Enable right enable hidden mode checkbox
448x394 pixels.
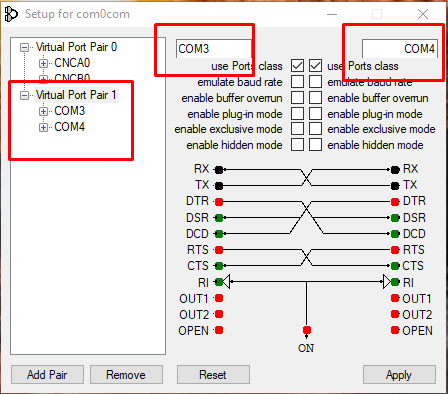coord(315,145)
